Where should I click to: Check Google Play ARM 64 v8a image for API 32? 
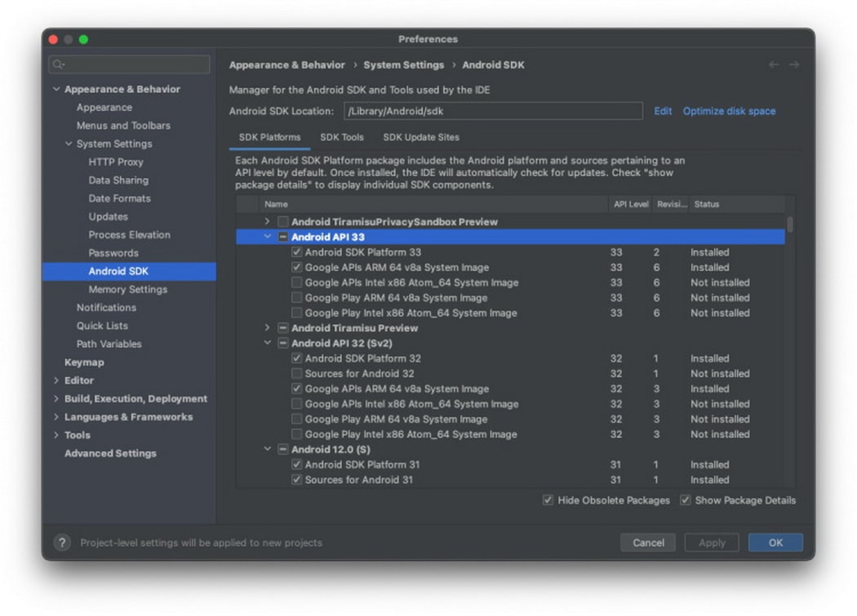296,419
